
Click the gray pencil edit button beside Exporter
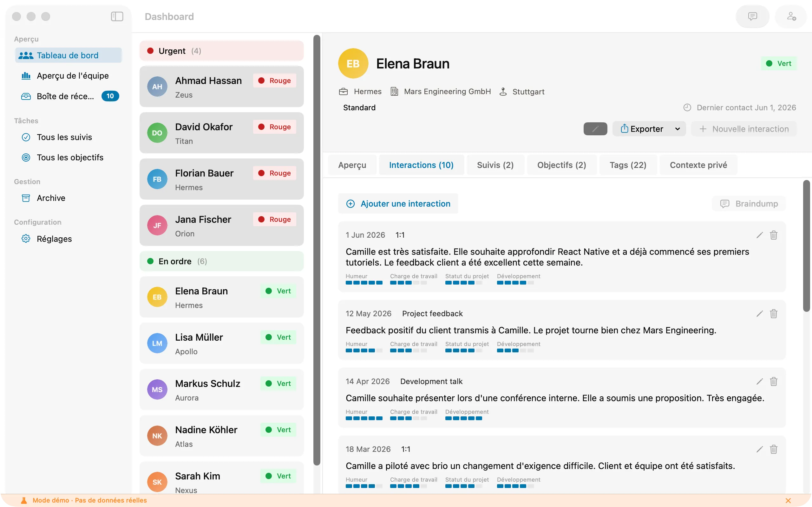(x=595, y=129)
